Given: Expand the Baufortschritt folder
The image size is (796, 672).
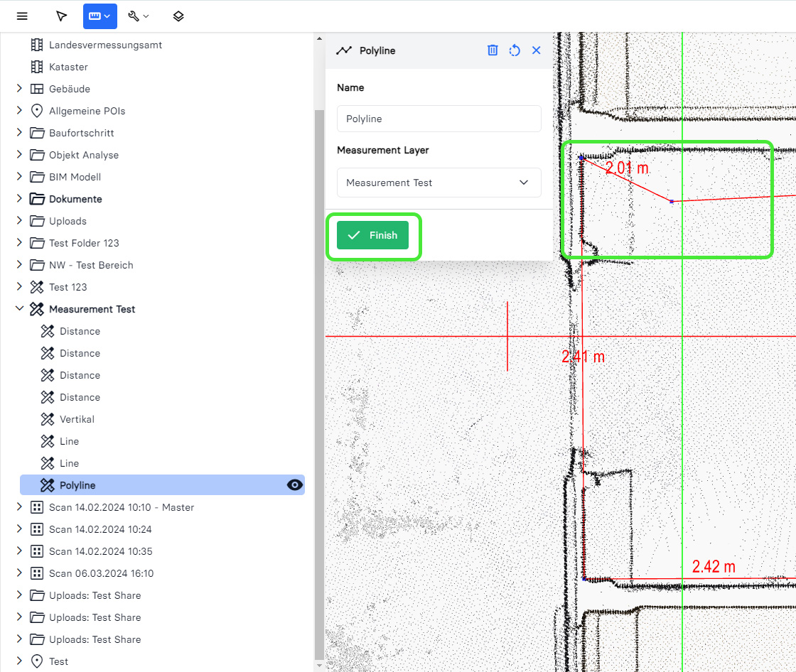Looking at the screenshot, I should coord(19,133).
